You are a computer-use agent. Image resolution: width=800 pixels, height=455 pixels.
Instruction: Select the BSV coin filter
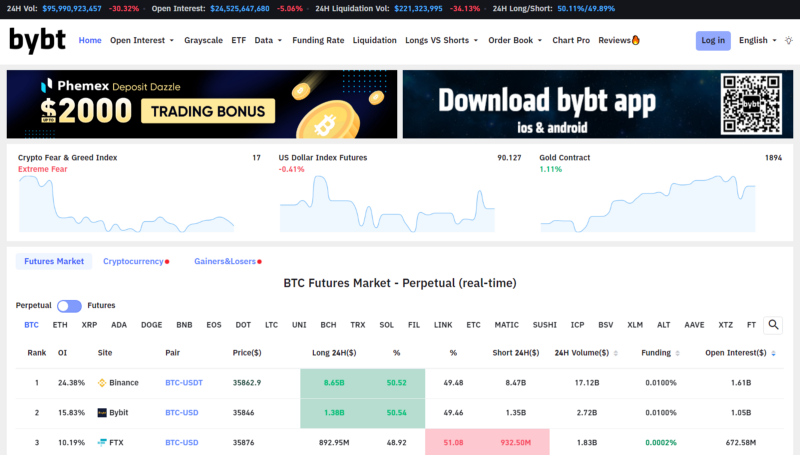[x=606, y=325]
